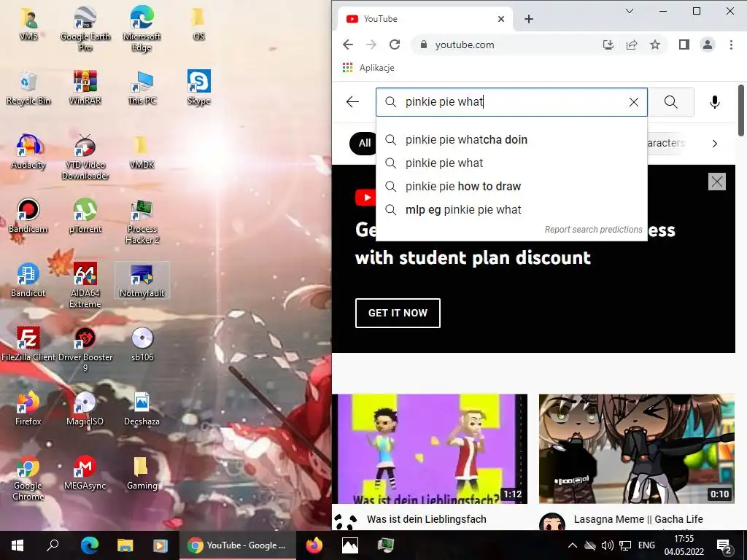The height and width of the screenshot is (560, 747).
Task: Launch Skype desktop shortcut
Action: (x=198, y=88)
